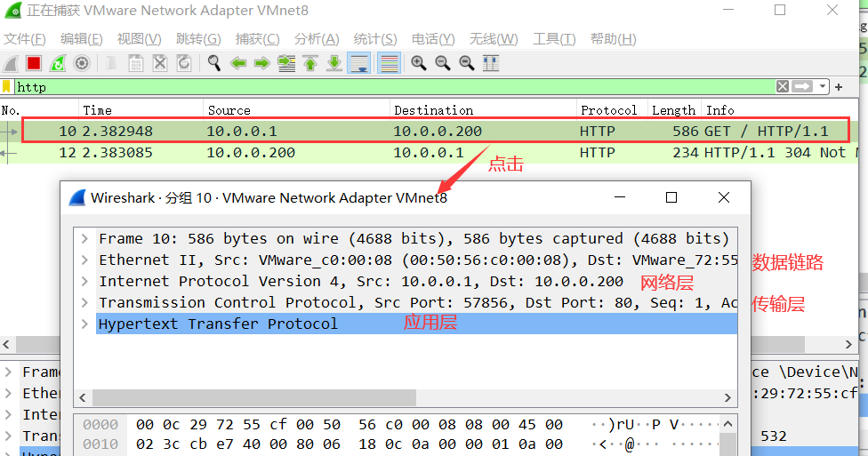Reset text zoom to normal size
This screenshot has width=868, height=456.
(467, 64)
